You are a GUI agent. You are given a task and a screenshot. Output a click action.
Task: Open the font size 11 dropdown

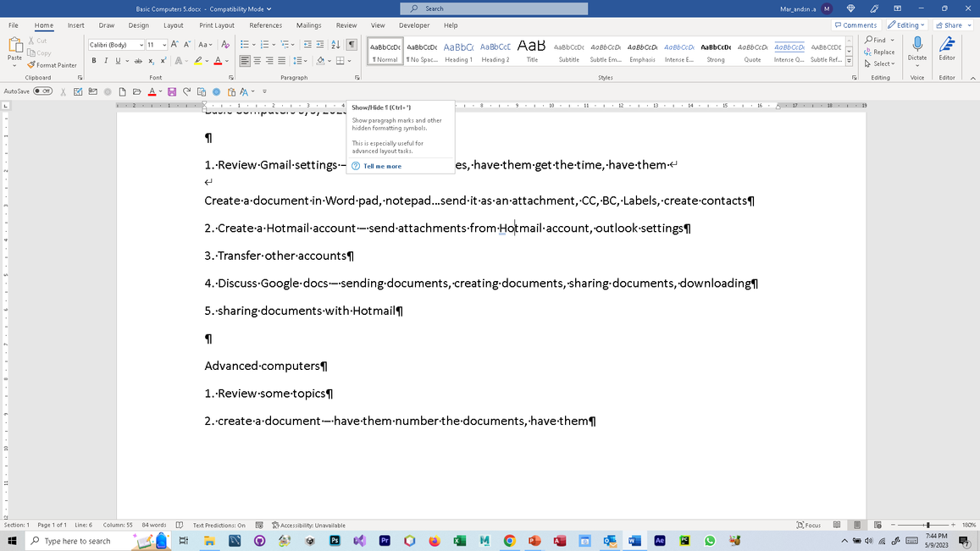[164, 45]
